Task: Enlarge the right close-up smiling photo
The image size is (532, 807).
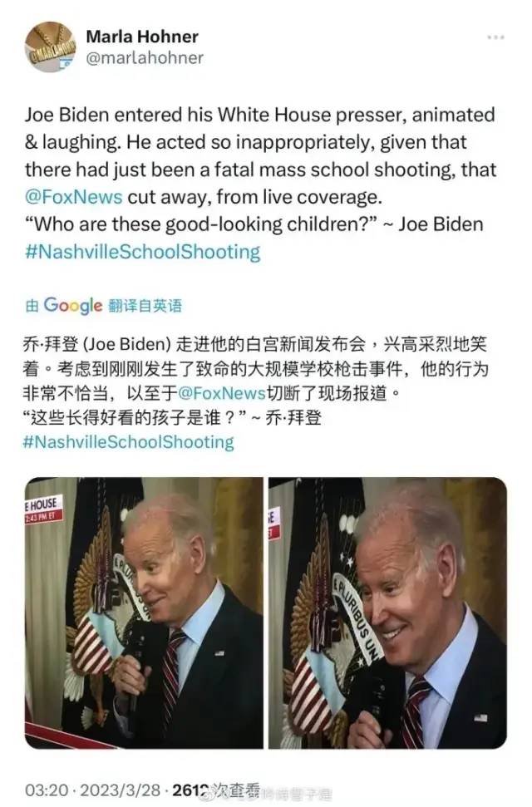Action: click(x=388, y=613)
